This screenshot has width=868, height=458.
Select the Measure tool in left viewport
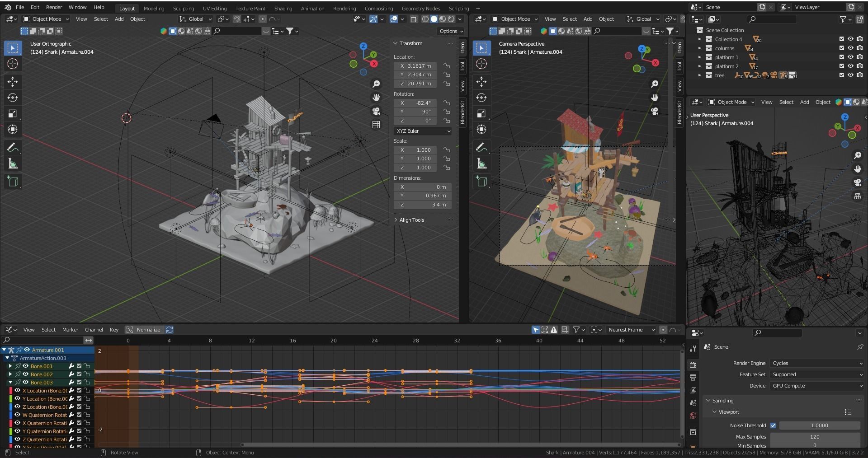13,164
